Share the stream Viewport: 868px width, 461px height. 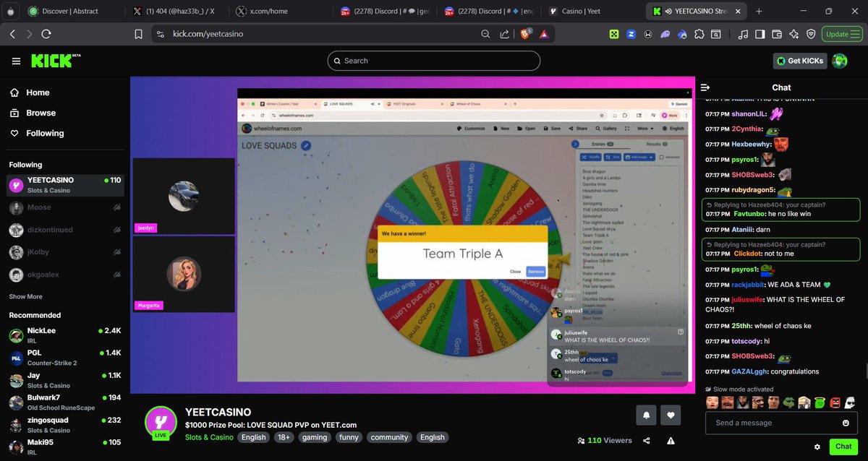pyautogui.click(x=647, y=441)
